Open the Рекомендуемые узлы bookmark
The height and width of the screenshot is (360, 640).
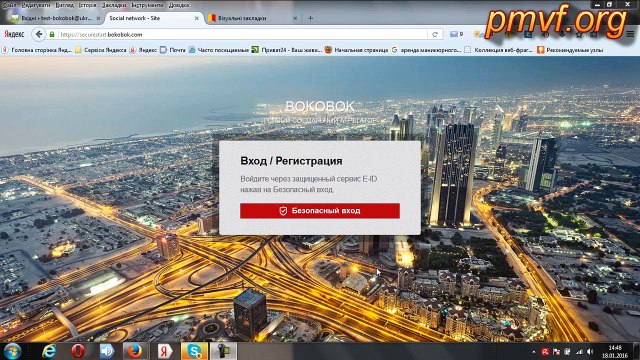570,50
